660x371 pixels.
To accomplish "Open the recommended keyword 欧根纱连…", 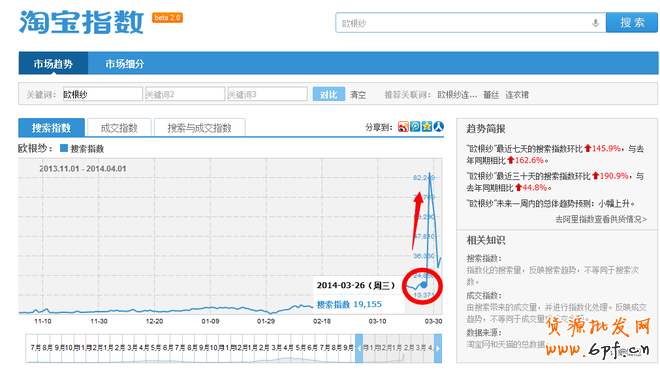I will pos(457,95).
